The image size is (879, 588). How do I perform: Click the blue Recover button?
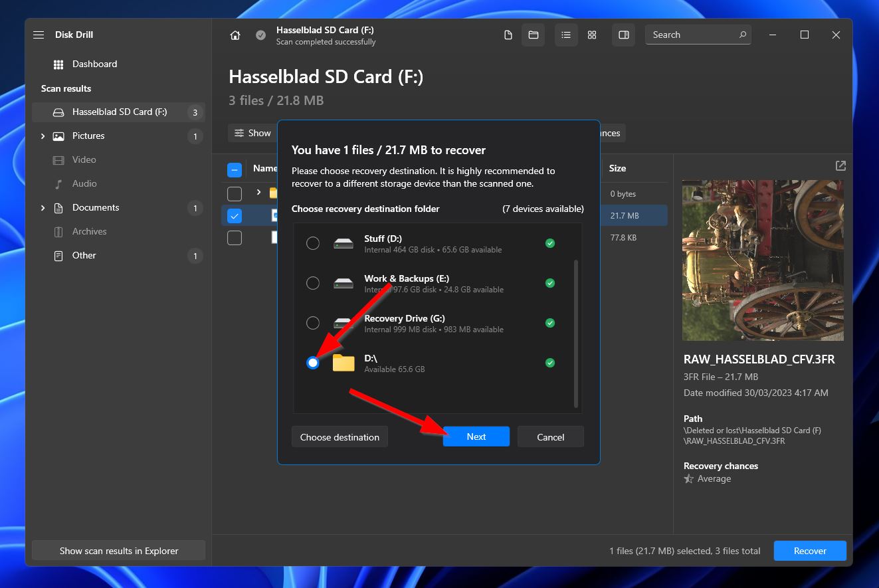tap(810, 551)
